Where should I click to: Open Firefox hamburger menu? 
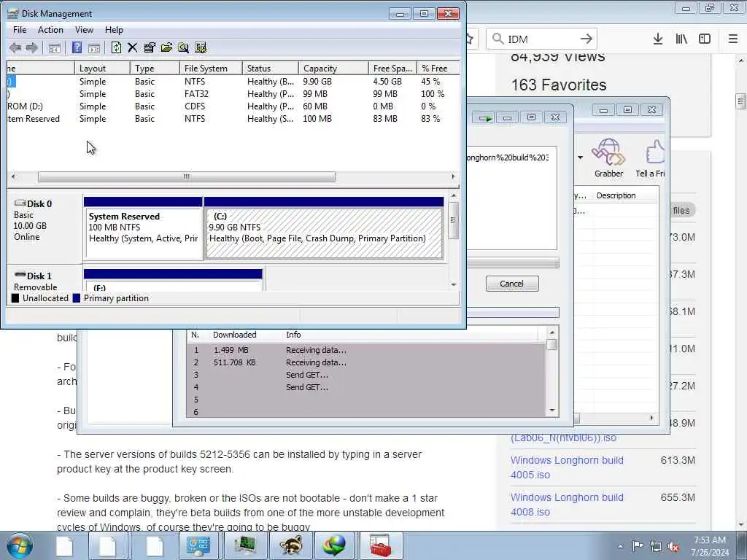[x=732, y=39]
